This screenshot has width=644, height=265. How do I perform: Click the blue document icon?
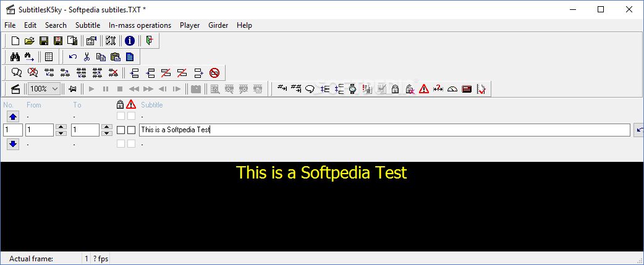130,57
